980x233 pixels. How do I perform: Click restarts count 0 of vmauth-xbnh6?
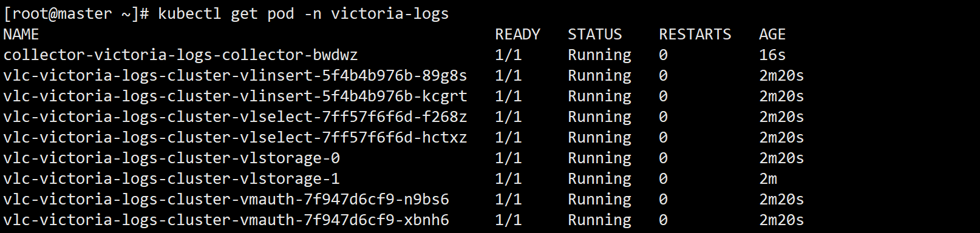(663, 220)
